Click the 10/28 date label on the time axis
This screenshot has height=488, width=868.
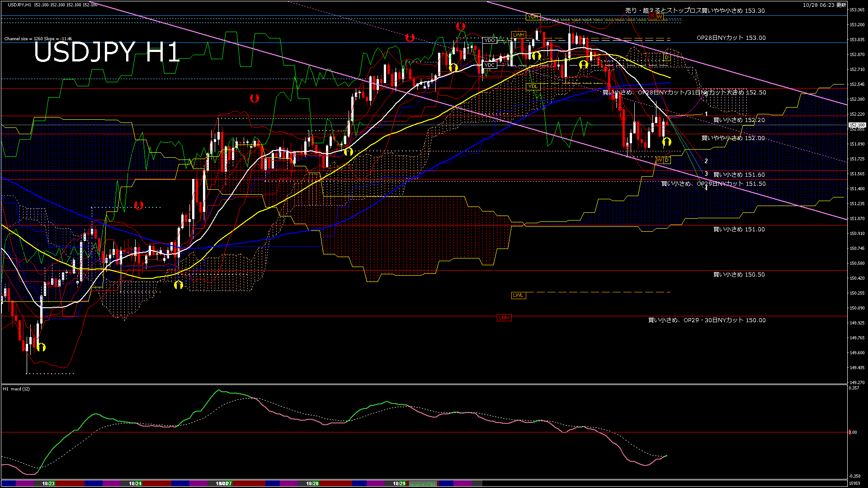coord(311,483)
